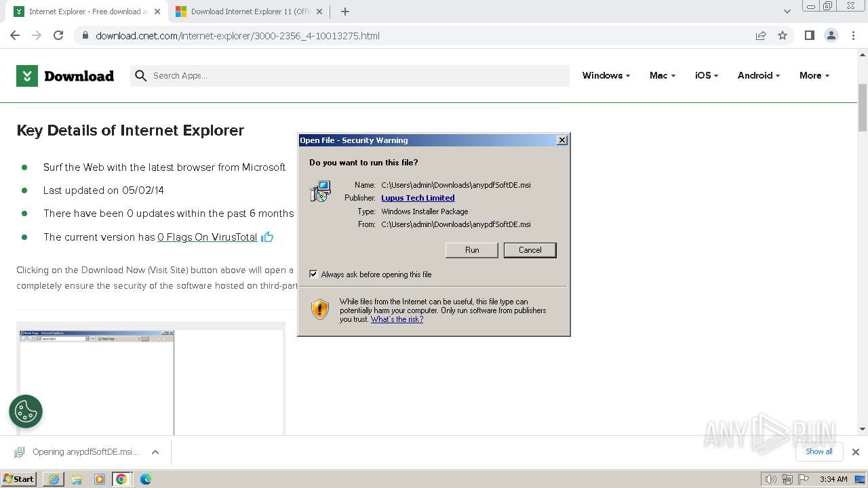Click the network tray icon

click(x=787, y=479)
